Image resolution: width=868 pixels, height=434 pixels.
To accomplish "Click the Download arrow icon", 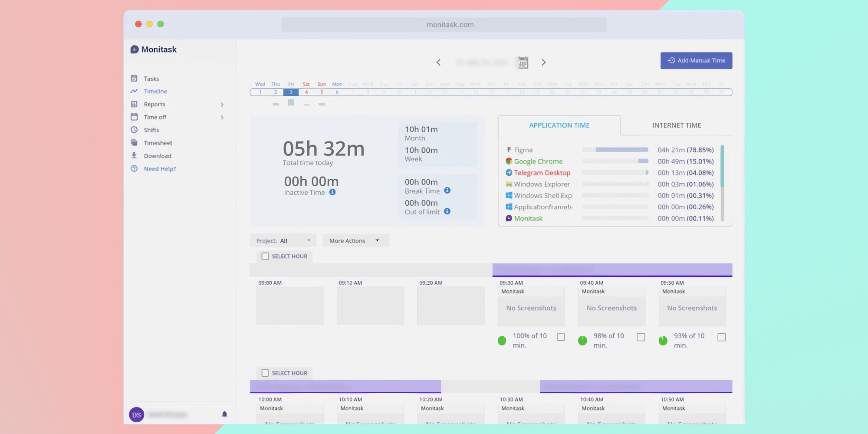I will [134, 155].
